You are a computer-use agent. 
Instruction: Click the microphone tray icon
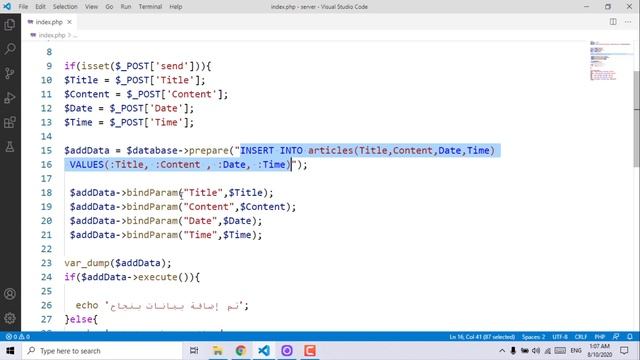click(x=513, y=351)
